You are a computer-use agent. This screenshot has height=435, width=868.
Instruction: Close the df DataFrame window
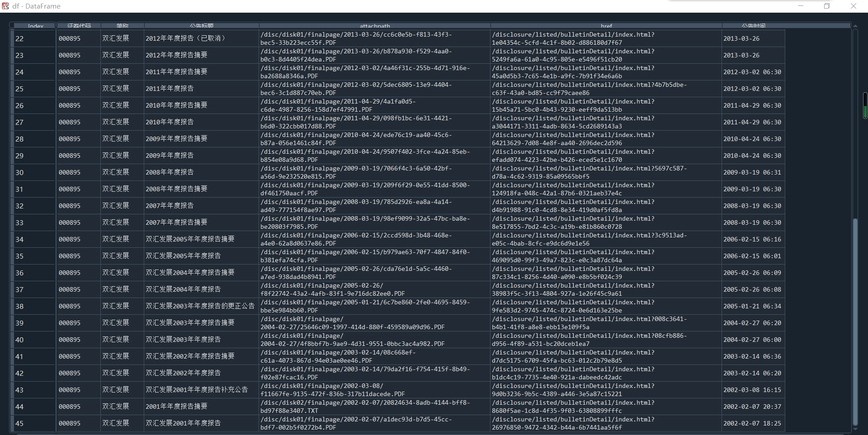(x=853, y=6)
